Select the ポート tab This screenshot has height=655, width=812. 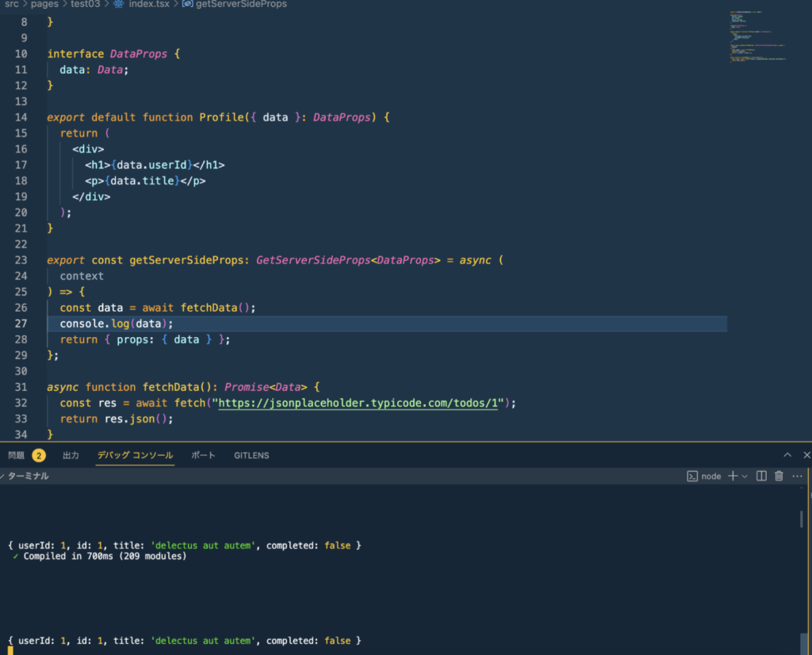(203, 455)
